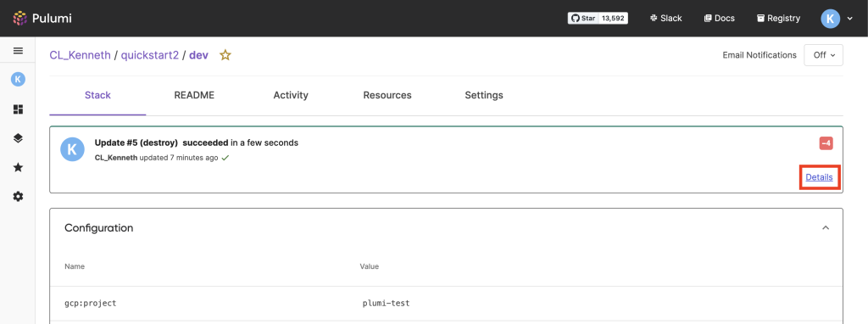This screenshot has height=324, width=868.
Task: Open the Registry link
Action: point(778,19)
